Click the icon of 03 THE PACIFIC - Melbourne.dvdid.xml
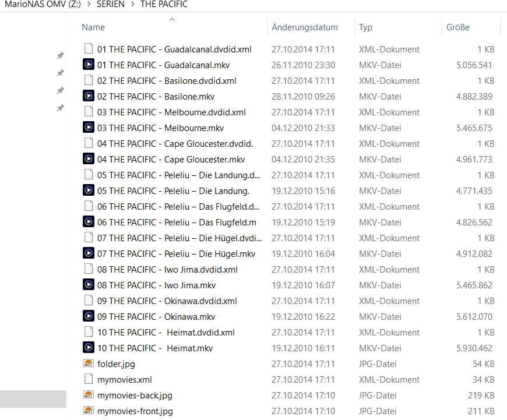 pyautogui.click(x=88, y=111)
